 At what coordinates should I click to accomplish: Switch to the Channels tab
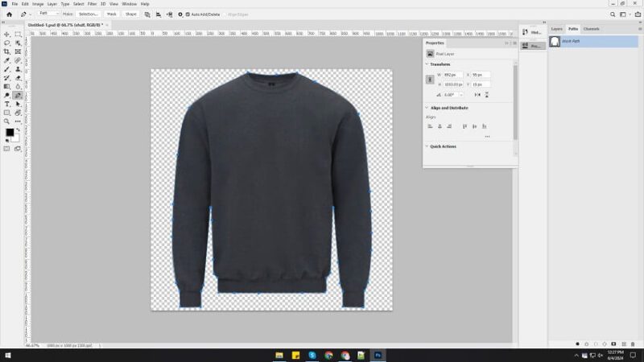[592, 29]
